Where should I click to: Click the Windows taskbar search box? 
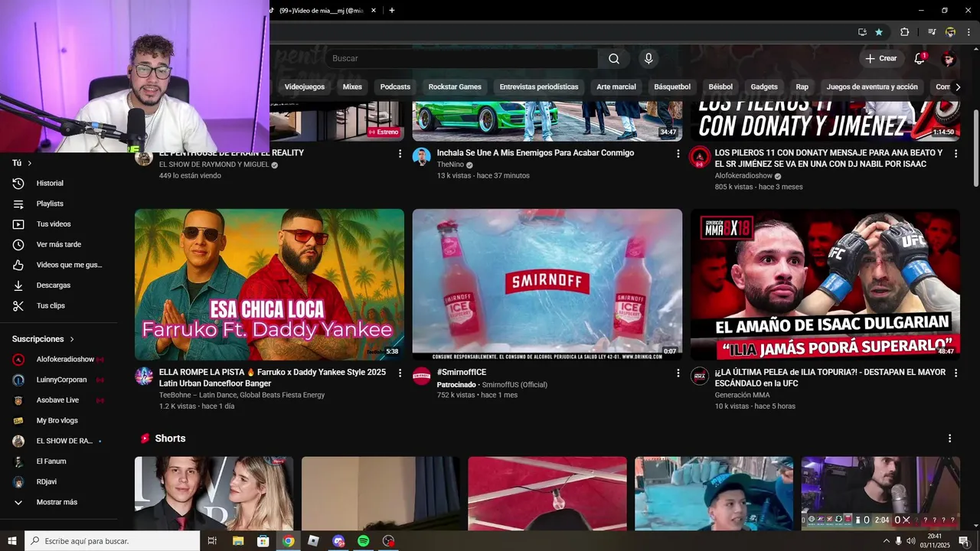[113, 541]
